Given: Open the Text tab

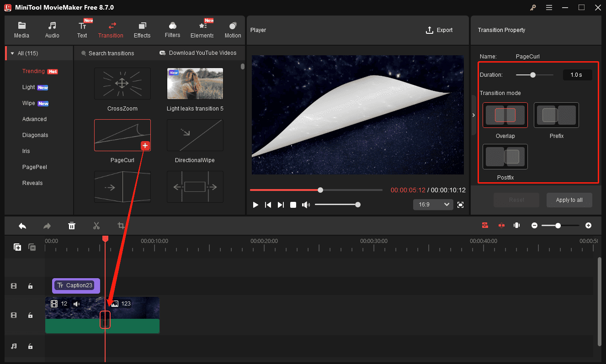Looking at the screenshot, I should pos(82,30).
